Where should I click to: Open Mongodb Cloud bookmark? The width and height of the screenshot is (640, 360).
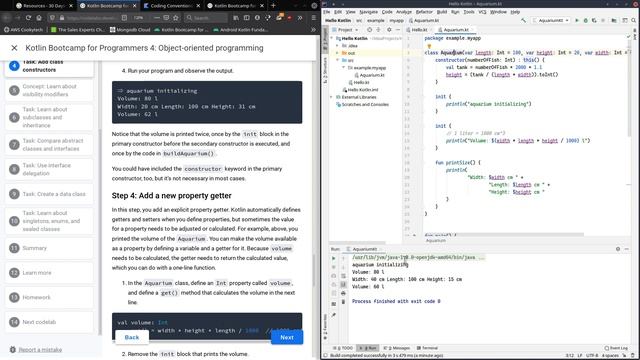click(130, 30)
